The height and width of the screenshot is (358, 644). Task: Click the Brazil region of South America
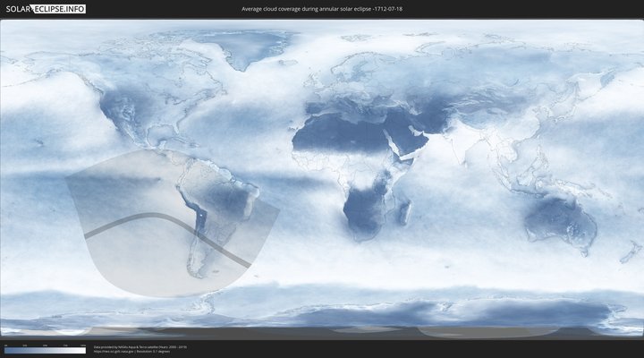pyautogui.click(x=234, y=197)
